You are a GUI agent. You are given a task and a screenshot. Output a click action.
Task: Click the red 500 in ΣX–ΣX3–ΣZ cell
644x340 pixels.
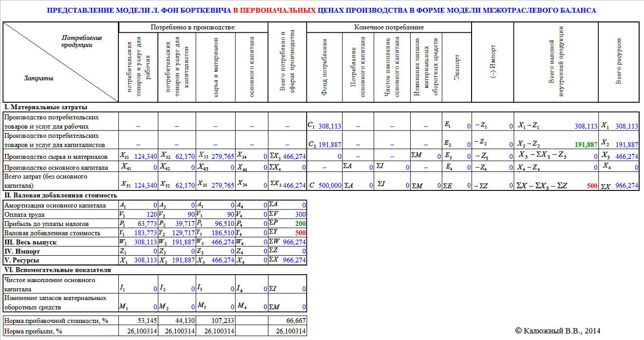click(x=591, y=186)
